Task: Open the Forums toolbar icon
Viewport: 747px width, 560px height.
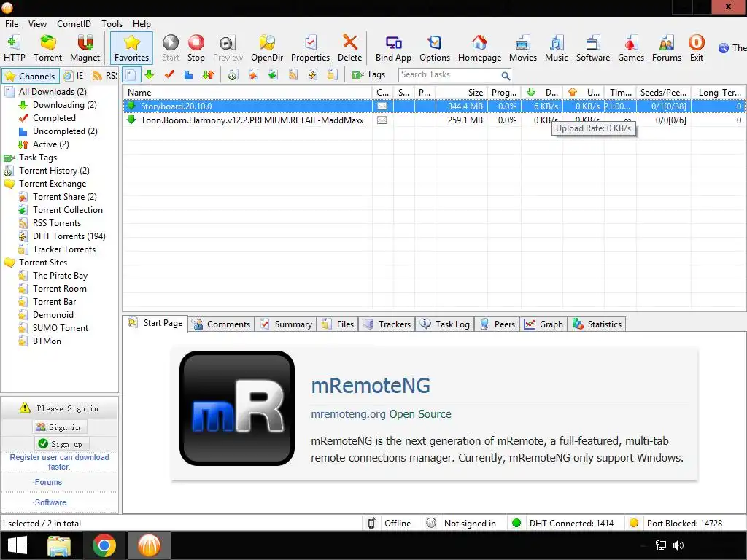Action: 667,48
